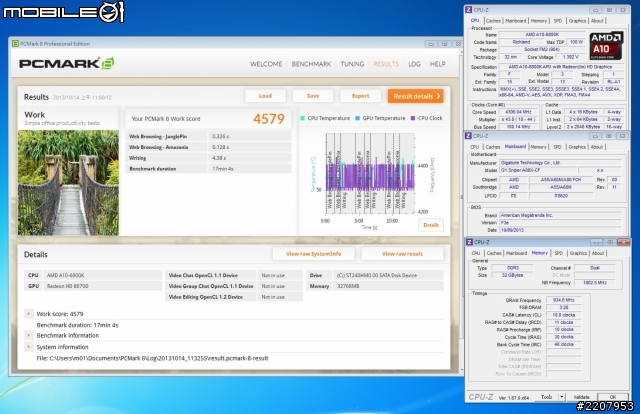640x414 pixels.
Task: Open About tab in top CPU-Z window
Action: coord(597,21)
